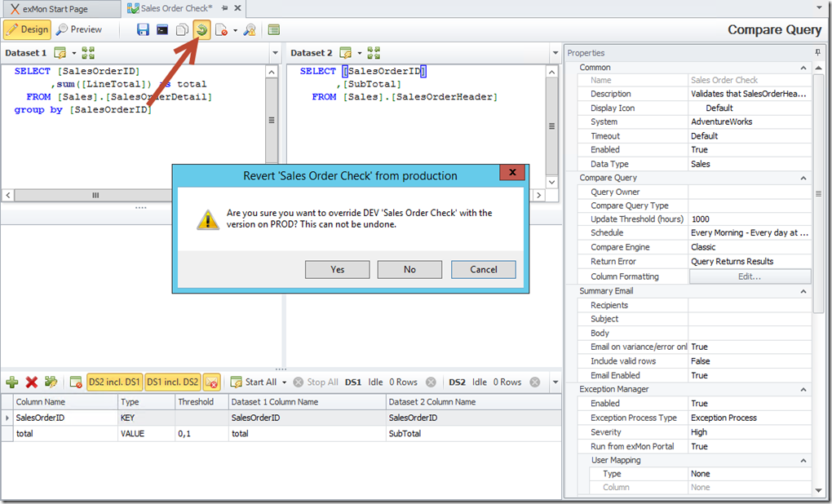Click the green plus add column icon
Screen dimensions: 832x504
pos(11,382)
